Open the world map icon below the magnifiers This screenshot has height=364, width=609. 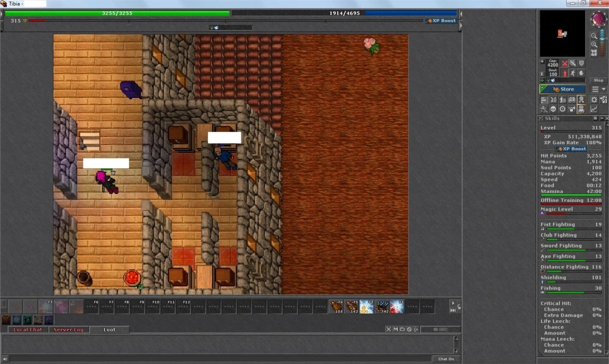pyautogui.click(x=594, y=53)
